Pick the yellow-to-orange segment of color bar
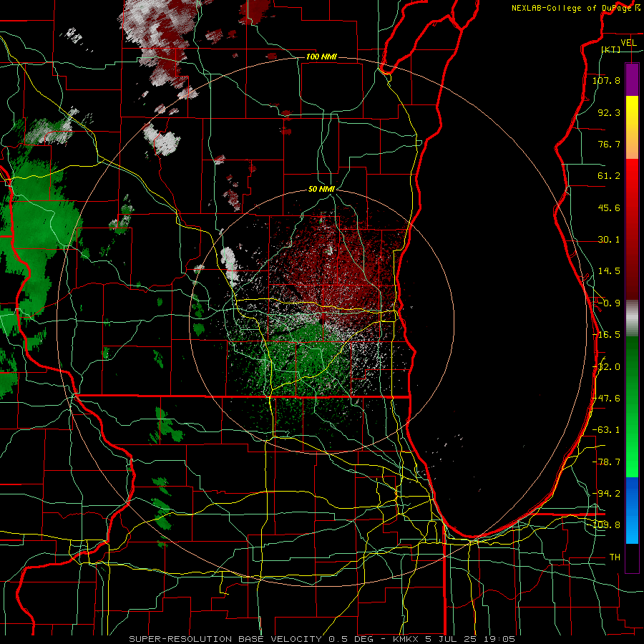 [632, 127]
